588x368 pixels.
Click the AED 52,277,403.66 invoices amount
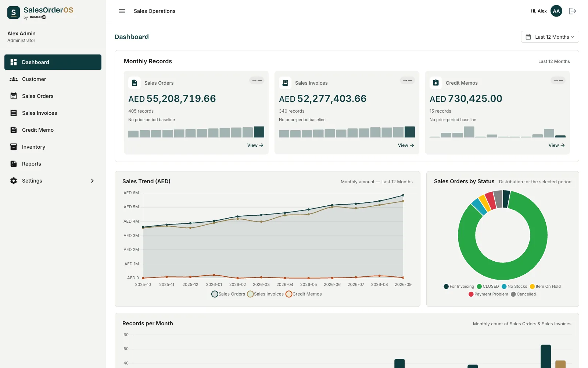click(x=323, y=99)
